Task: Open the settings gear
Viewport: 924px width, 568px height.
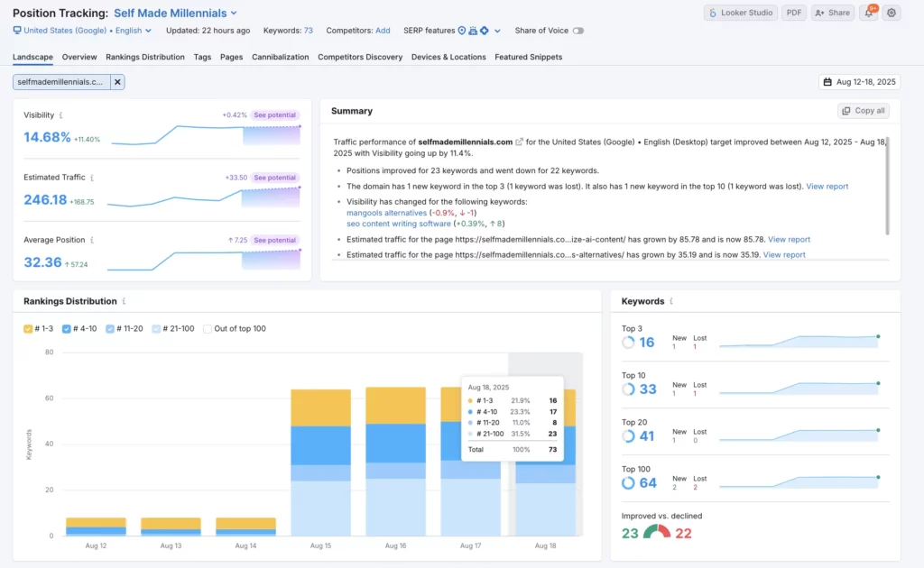Action: pyautogui.click(x=890, y=13)
